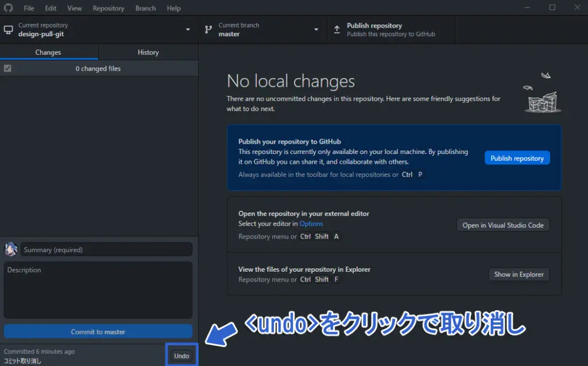
Task: Click Show in Explorer
Action: click(519, 274)
